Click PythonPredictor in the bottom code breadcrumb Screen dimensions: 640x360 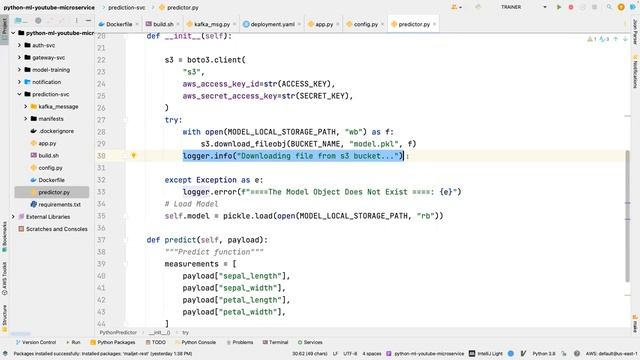pyautogui.click(x=118, y=333)
